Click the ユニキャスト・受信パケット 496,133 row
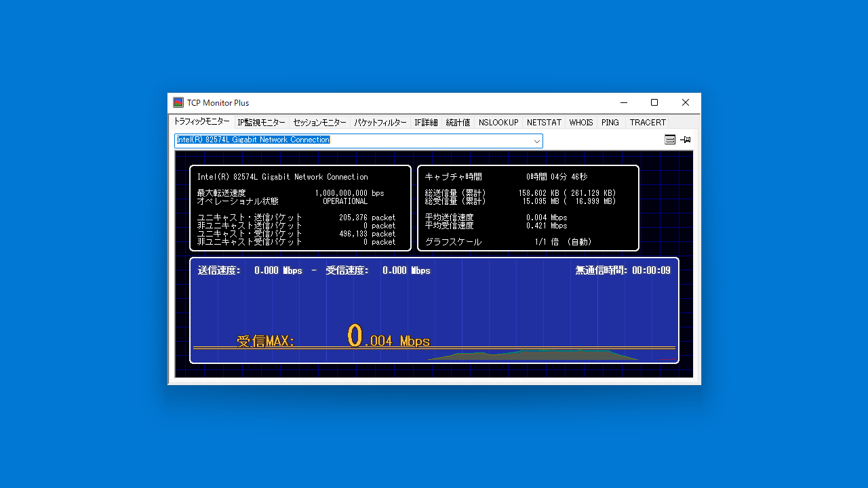 [x=296, y=234]
